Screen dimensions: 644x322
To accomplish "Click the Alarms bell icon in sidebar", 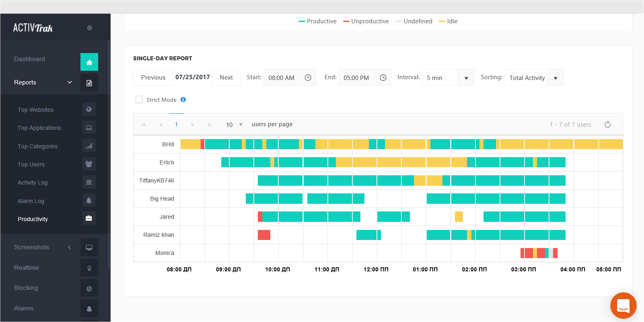I will (x=89, y=309).
